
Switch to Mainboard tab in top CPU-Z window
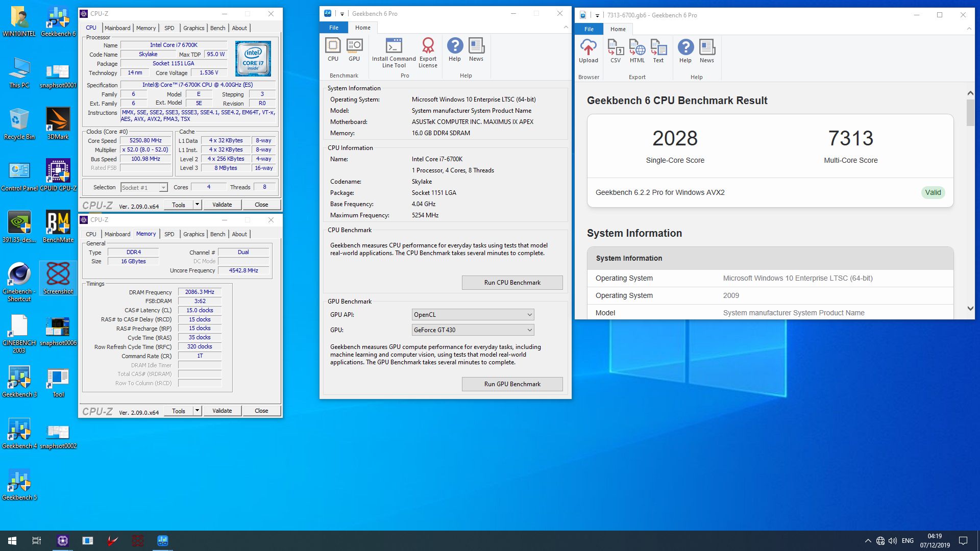click(x=117, y=28)
